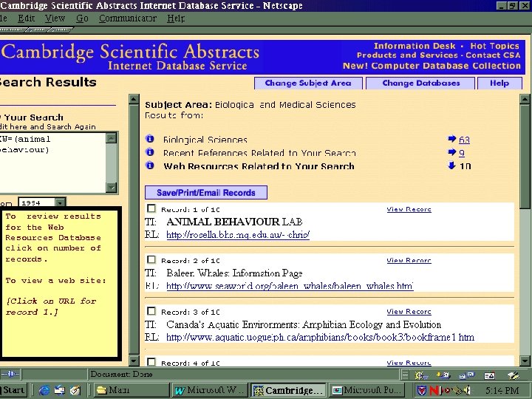Image resolution: width=532 pixels, height=399 pixels.
Task: Open the 9 recent references link
Action: click(462, 153)
